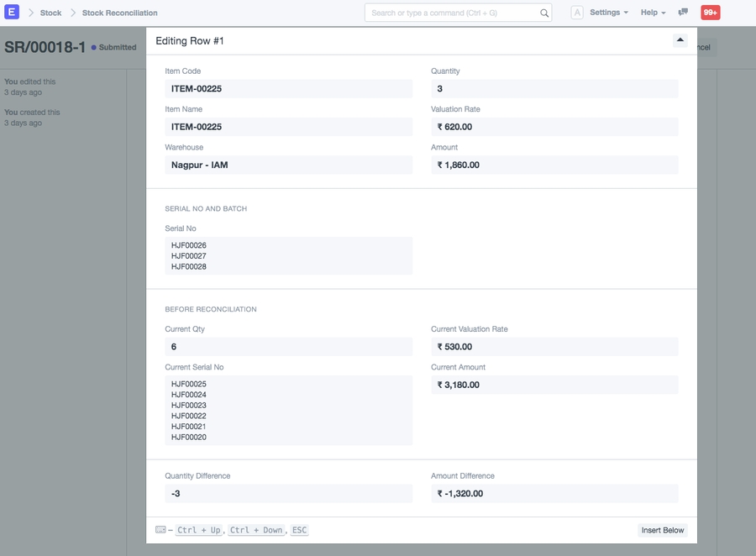Screen dimensions: 756x556
Task: Navigate to the Stock breadcrumb
Action: tap(50, 13)
